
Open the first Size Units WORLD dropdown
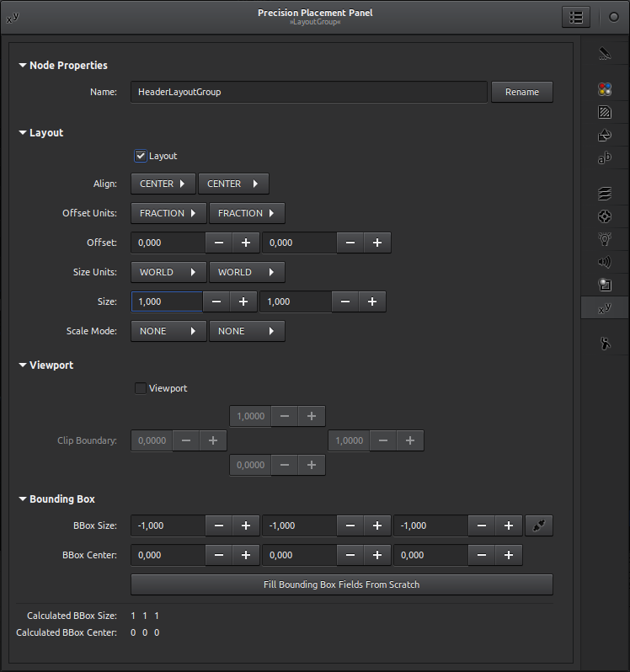coord(168,272)
